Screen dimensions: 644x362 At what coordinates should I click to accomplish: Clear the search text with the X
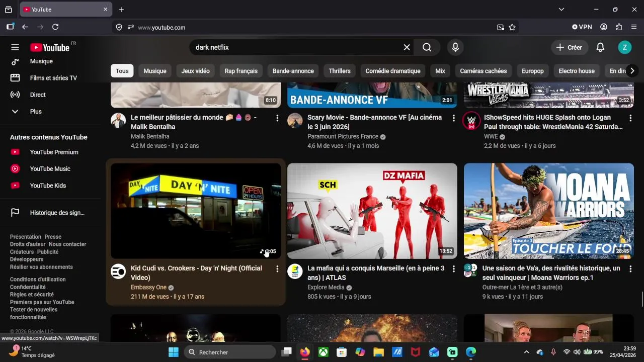click(x=407, y=47)
